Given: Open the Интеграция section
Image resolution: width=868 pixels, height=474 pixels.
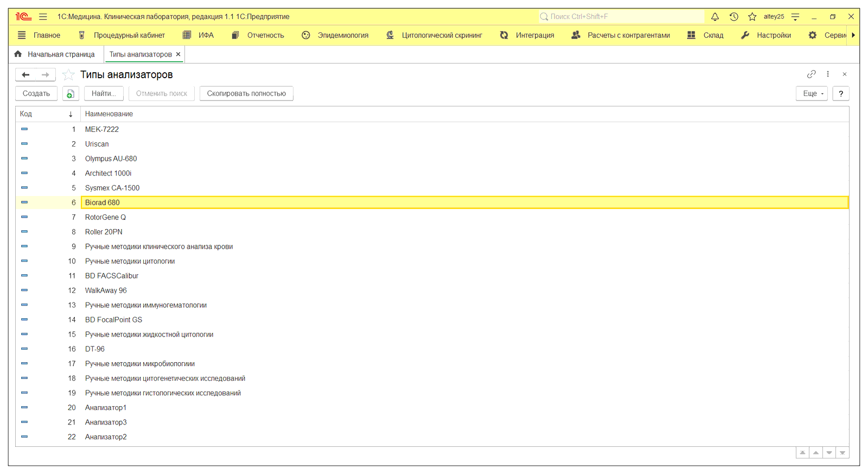Looking at the screenshot, I should coord(527,35).
